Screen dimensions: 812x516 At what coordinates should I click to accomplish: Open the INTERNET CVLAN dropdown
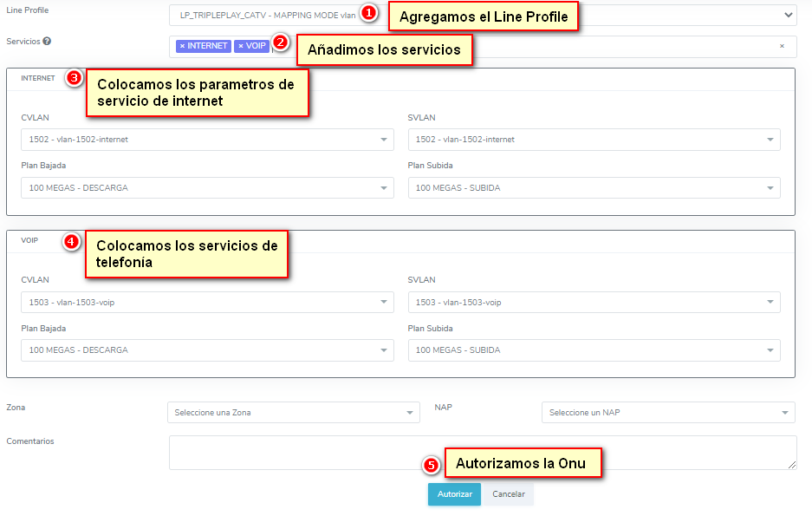pos(207,140)
